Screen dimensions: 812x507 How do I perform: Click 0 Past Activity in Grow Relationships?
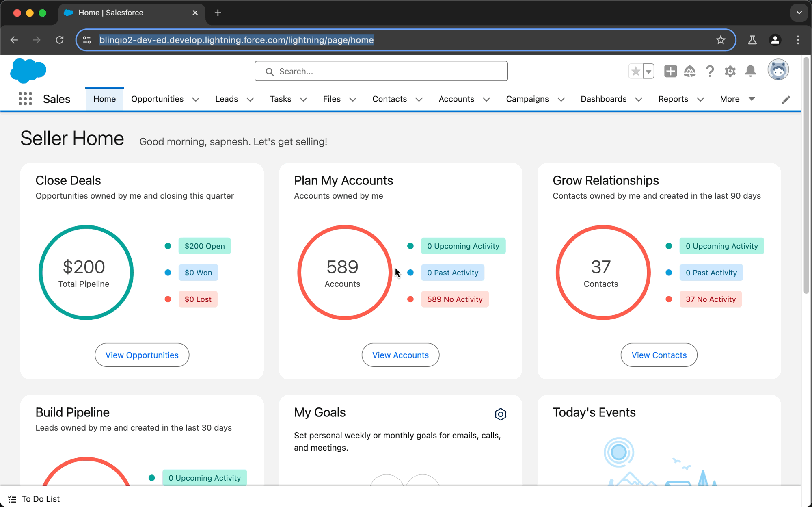click(711, 273)
